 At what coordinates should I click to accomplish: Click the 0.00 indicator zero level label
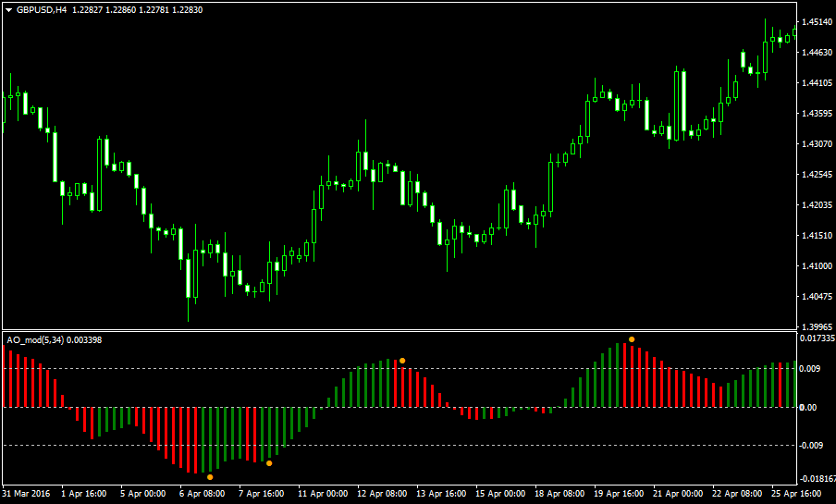[807, 408]
